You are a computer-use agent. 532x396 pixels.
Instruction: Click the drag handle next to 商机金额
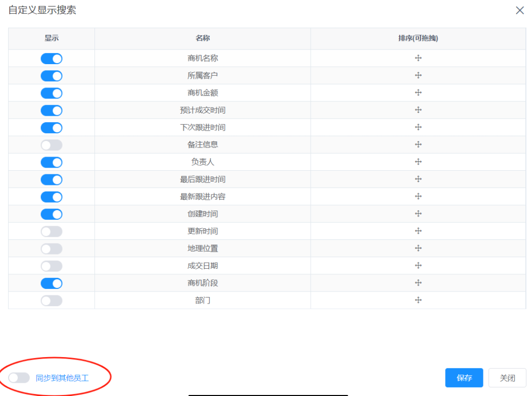coord(418,93)
